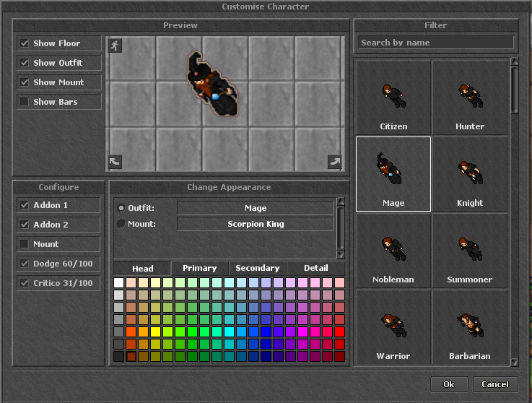
Task: Enable the Show Bars checkbox
Action: click(x=25, y=102)
